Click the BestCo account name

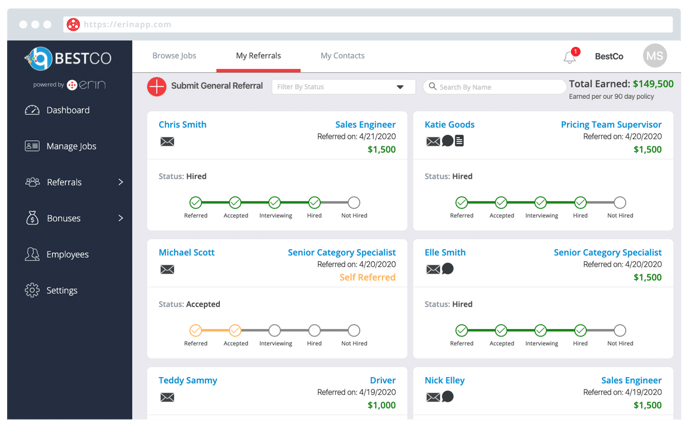609,56
